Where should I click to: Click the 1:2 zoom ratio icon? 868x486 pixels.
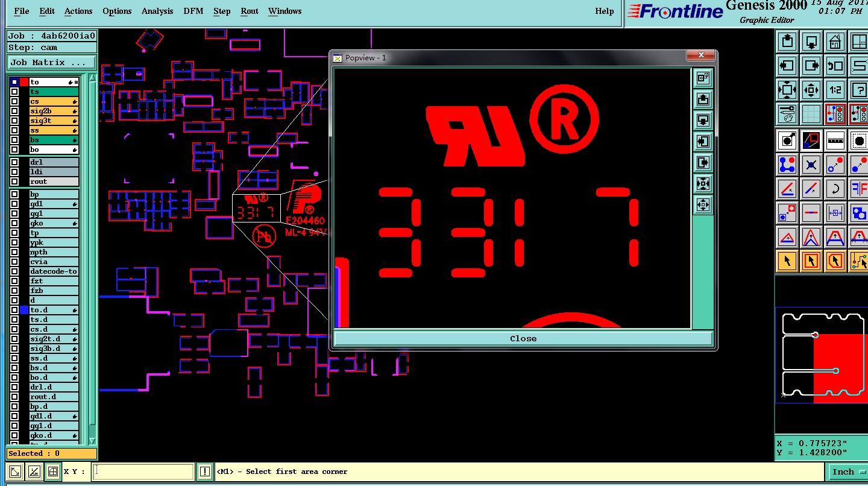[x=835, y=90]
